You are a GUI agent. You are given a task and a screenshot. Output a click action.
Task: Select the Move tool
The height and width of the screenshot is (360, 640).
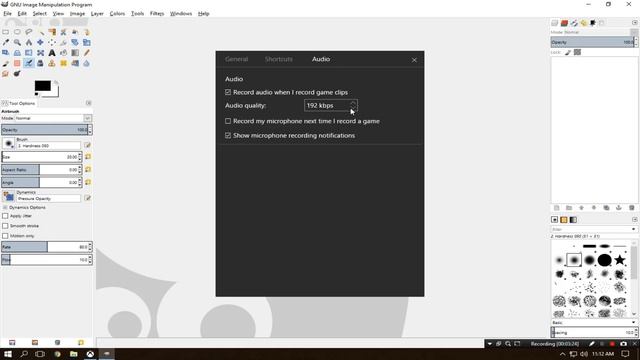(x=40, y=42)
